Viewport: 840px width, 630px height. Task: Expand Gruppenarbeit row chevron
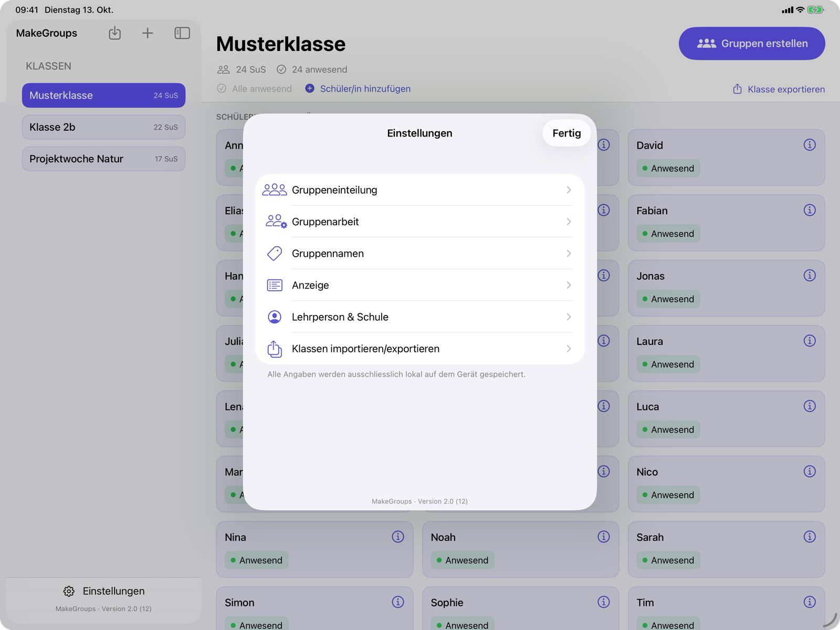coord(569,222)
